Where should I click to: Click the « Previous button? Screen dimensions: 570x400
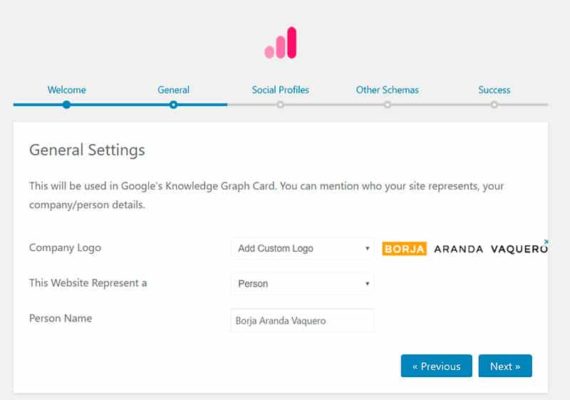[x=437, y=366]
